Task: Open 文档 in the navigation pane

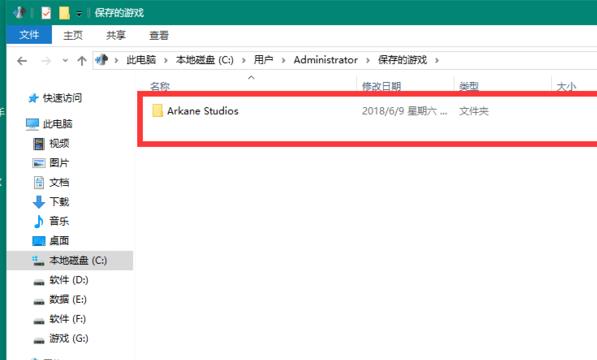Action: click(x=59, y=182)
